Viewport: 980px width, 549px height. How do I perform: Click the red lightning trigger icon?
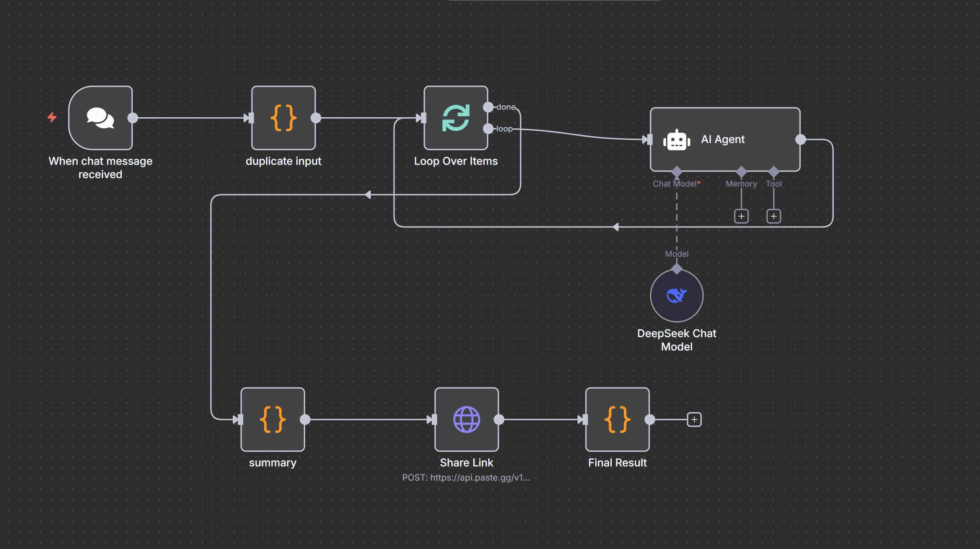click(52, 117)
